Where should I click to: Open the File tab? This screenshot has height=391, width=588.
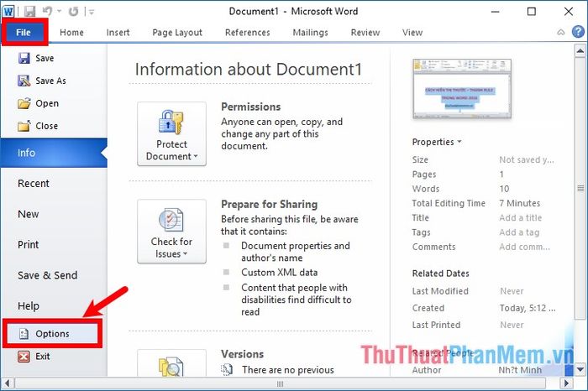pyautogui.click(x=24, y=33)
